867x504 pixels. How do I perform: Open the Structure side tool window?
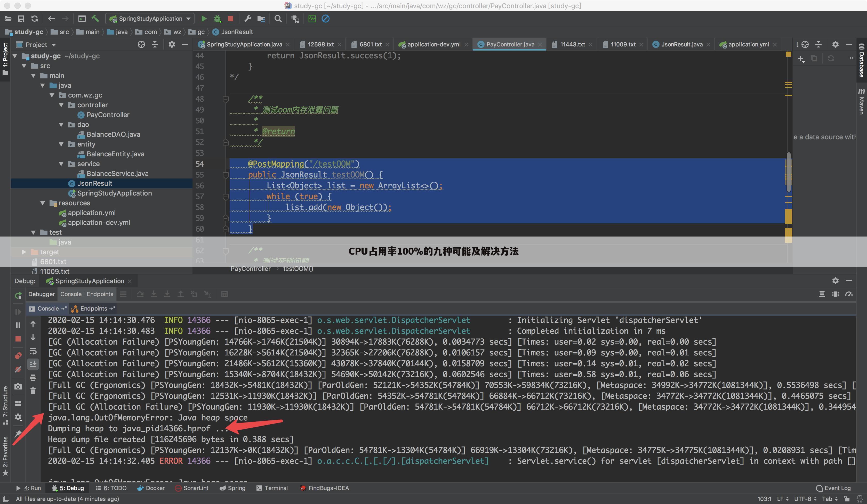(x=5, y=406)
